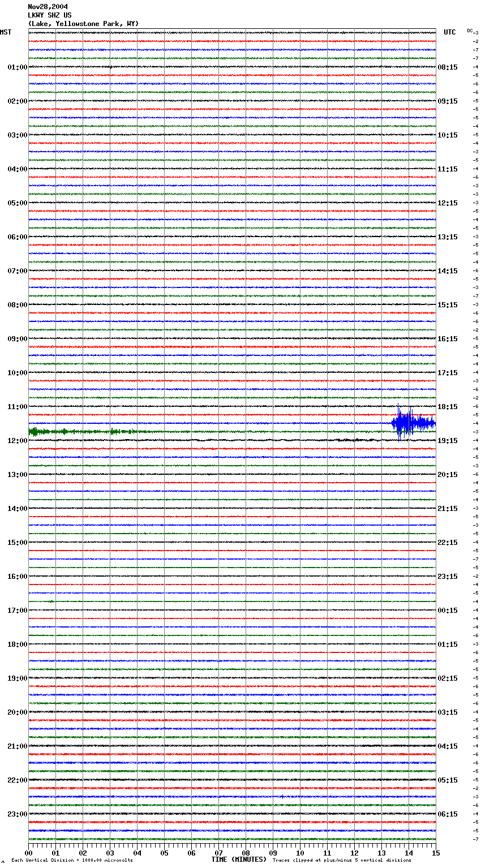The width and height of the screenshot is (481, 868).
Task: Click the DC offset column header
Action: point(470,31)
